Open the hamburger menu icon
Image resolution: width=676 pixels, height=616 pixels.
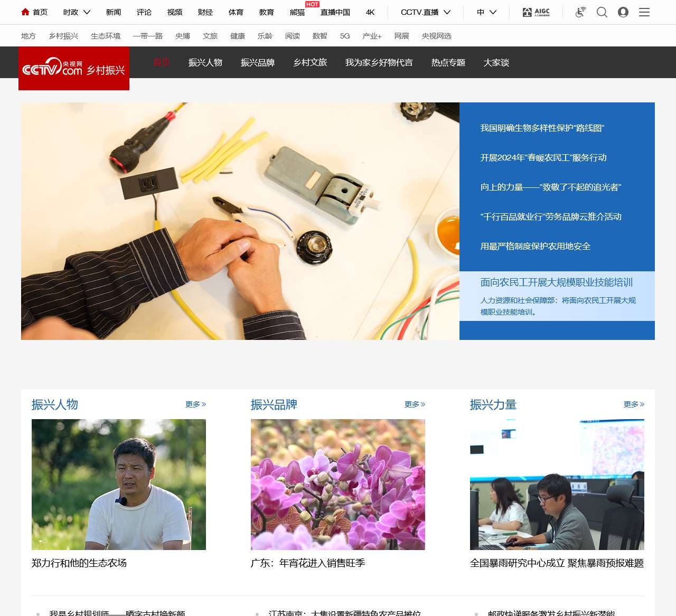pyautogui.click(x=644, y=12)
